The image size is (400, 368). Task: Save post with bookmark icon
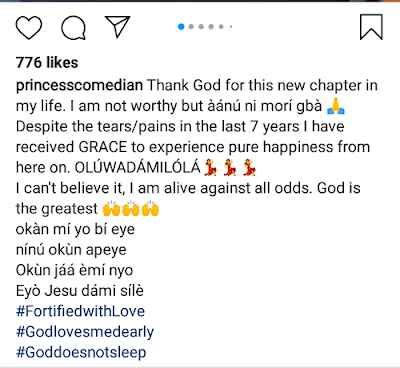(371, 27)
